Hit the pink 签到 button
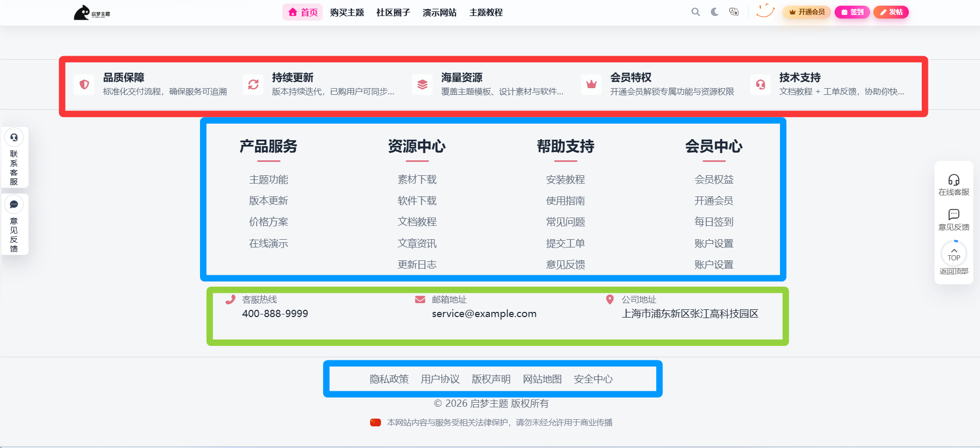Screen dimensions: 980x448 click(852, 12)
